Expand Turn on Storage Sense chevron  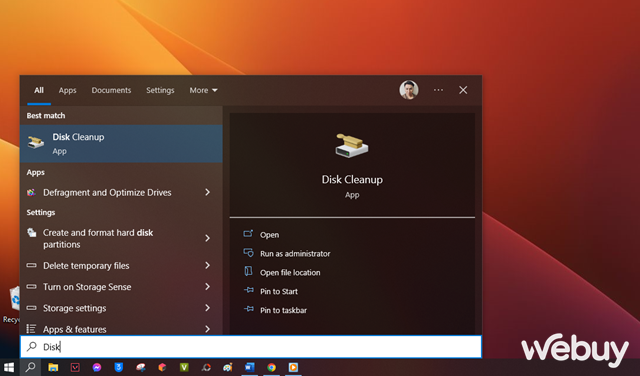pos(207,287)
